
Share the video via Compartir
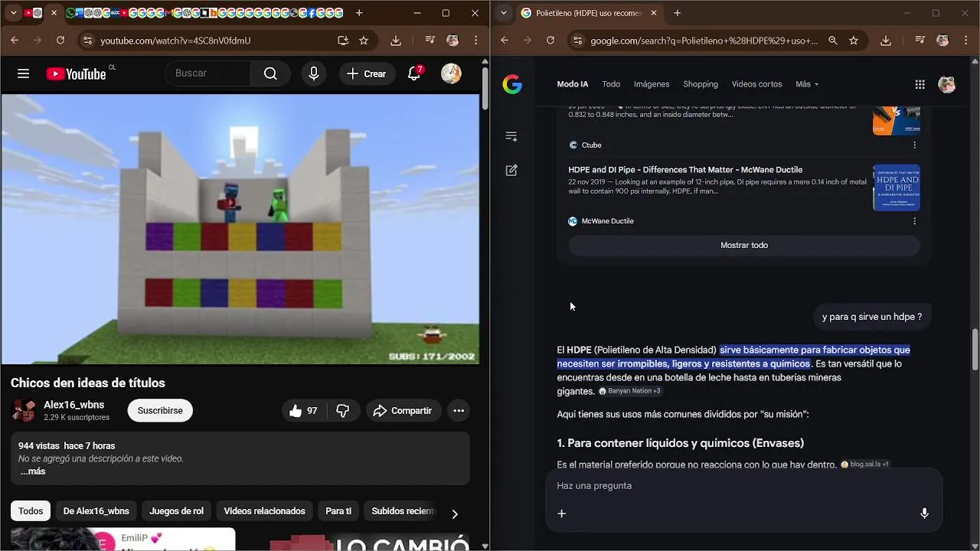pos(403,411)
